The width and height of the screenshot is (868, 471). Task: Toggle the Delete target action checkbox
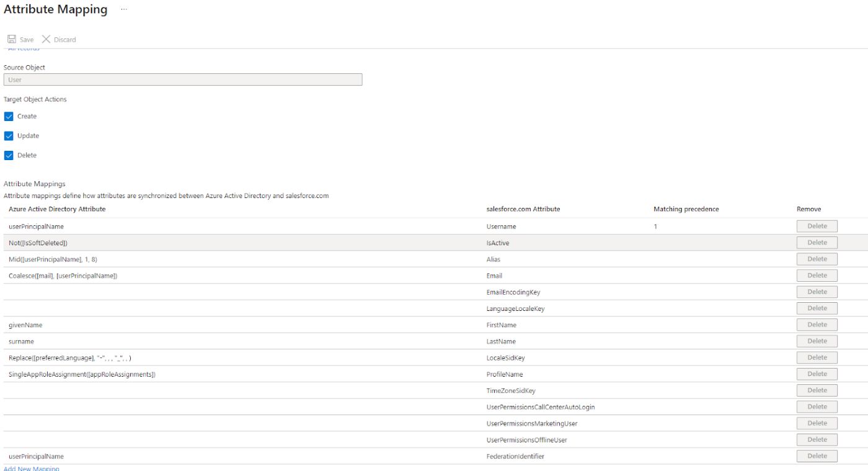(9, 155)
